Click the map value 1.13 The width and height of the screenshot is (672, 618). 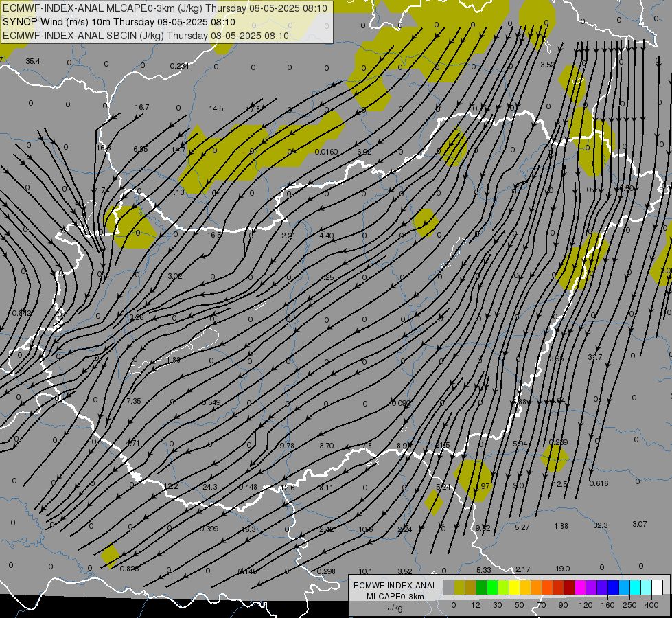tap(177, 192)
